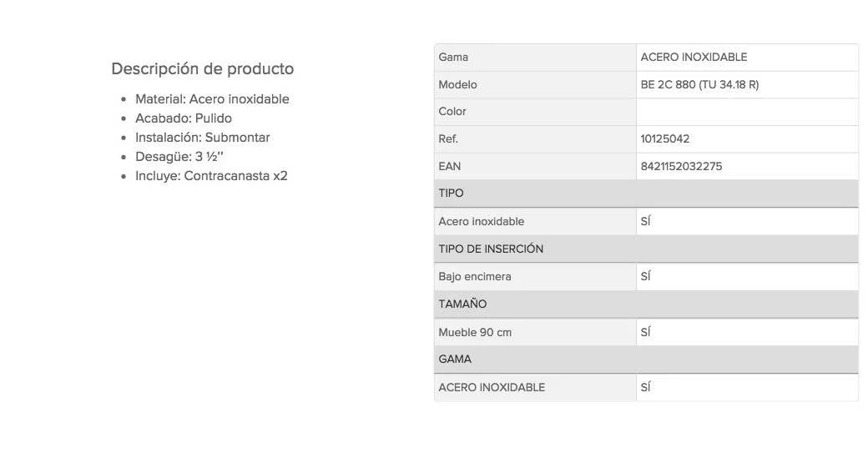Click the 'Modelo' row label
The width and height of the screenshot is (868, 463).
click(x=457, y=85)
